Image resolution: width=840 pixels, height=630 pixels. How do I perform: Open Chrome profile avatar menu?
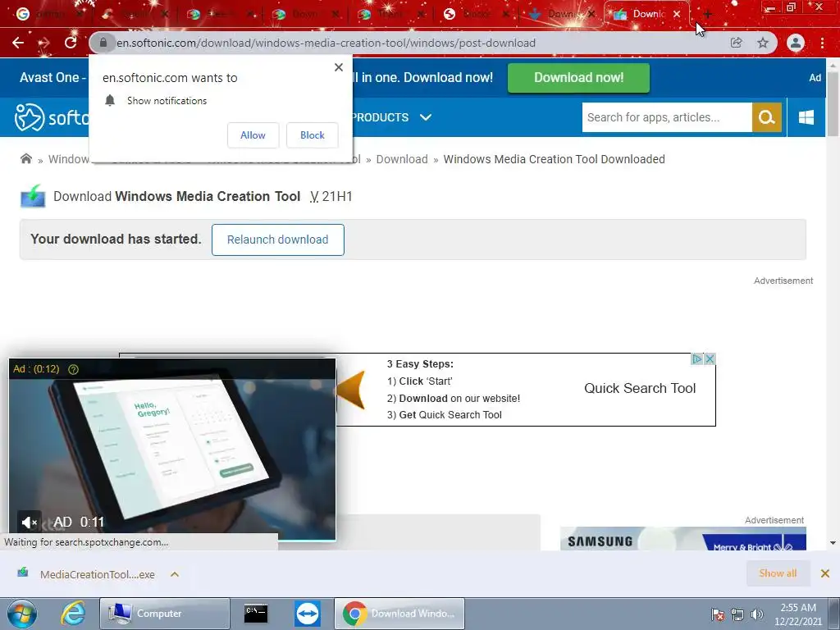796,43
